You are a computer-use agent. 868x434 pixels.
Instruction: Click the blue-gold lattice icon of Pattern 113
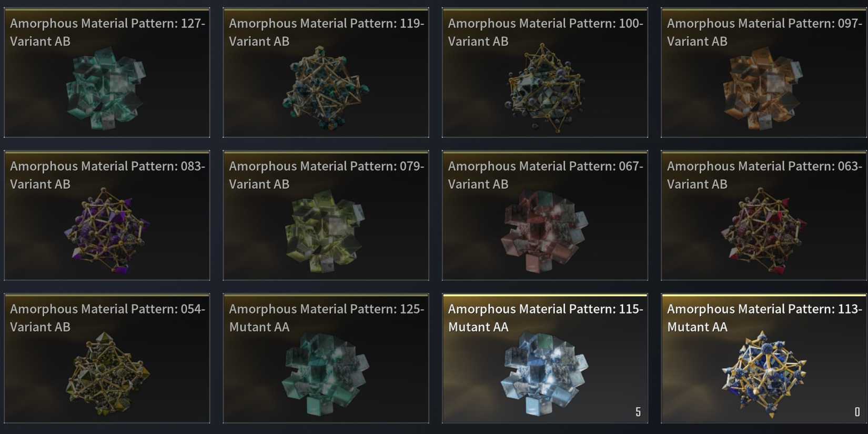(x=764, y=374)
